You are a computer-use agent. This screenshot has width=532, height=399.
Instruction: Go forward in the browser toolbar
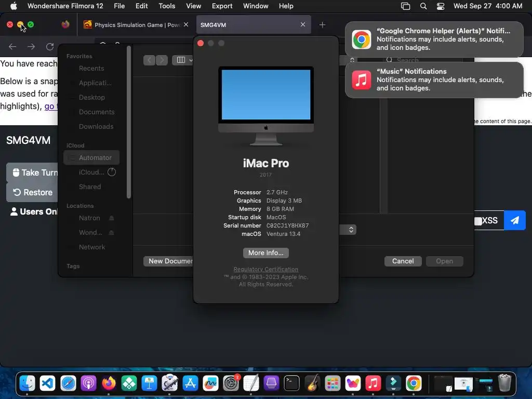point(31,46)
